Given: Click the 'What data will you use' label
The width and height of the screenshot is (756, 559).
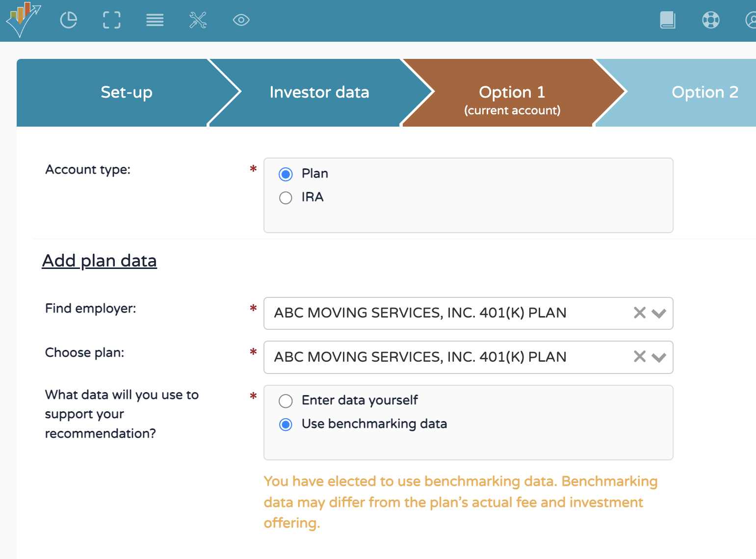Looking at the screenshot, I should click(x=122, y=414).
